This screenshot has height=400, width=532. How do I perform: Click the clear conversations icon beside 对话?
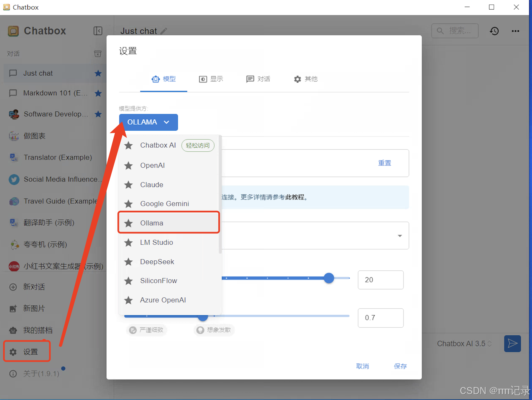98,54
